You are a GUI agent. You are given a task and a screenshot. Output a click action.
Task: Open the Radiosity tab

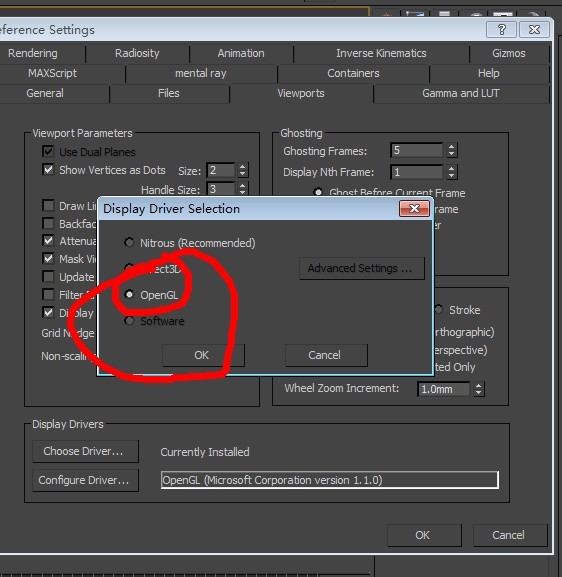137,53
